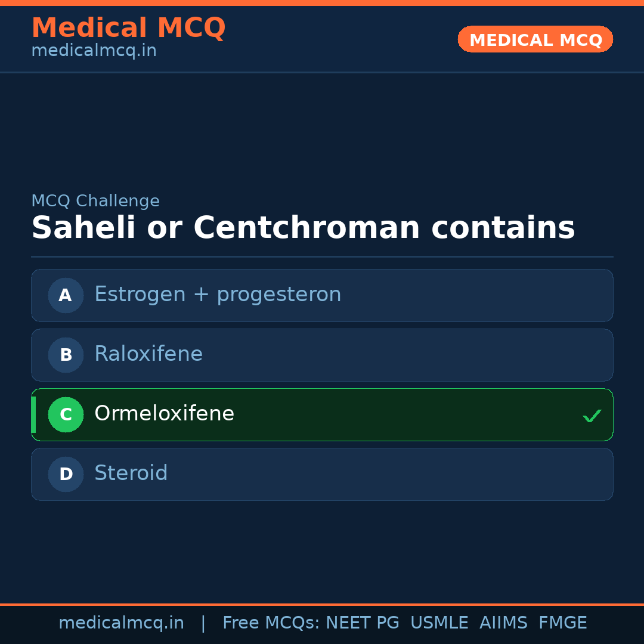Pick the Ormeloxifene answer option
The image size is (644, 644).
[164, 414]
